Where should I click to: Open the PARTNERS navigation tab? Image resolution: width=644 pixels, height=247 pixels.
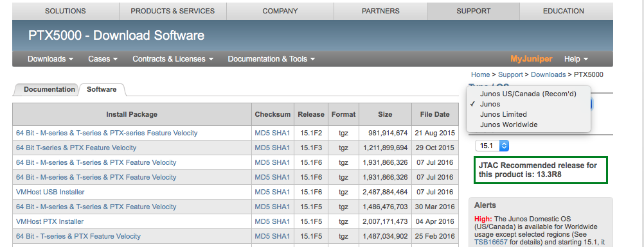point(380,11)
